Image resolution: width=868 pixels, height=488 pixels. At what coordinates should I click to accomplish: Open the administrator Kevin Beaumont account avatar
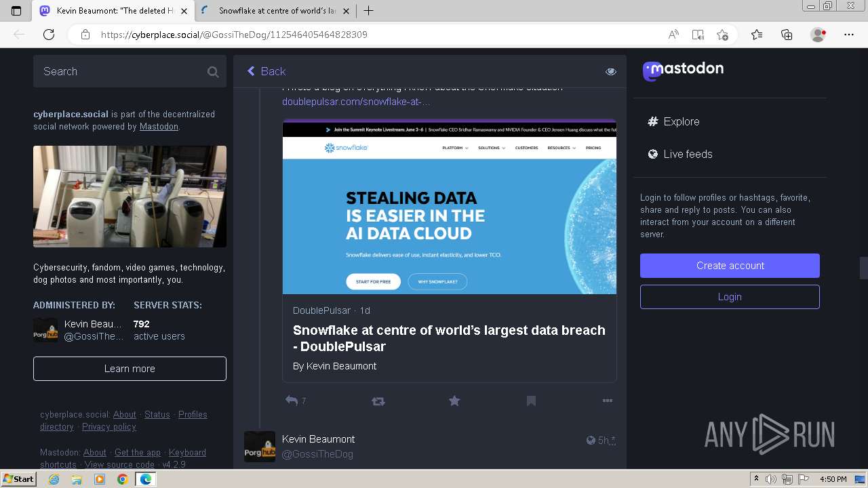pos(45,330)
